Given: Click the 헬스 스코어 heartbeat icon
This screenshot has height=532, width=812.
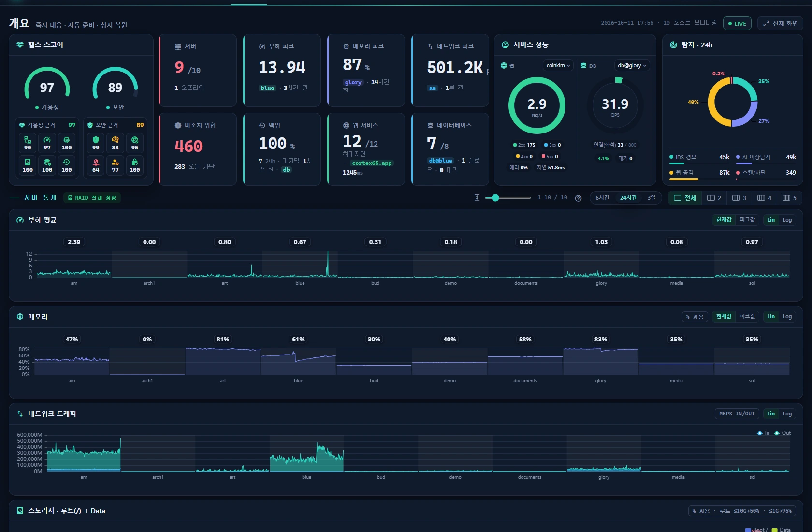Looking at the screenshot, I should 20,44.
